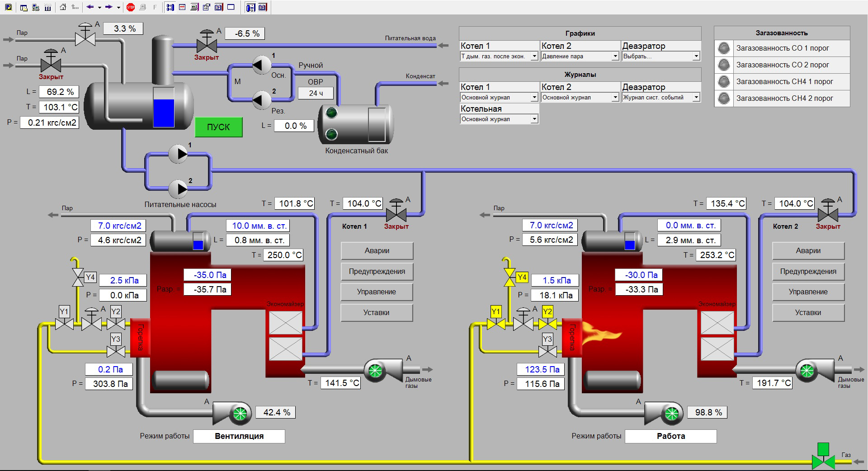
Task: Click the first toolbar icon with yellow screen
Action: point(9,7)
